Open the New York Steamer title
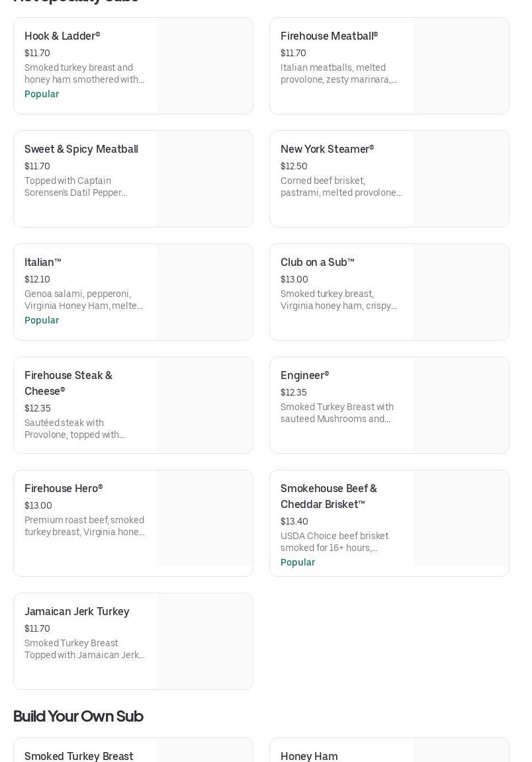The width and height of the screenshot is (532, 762). coord(327,149)
